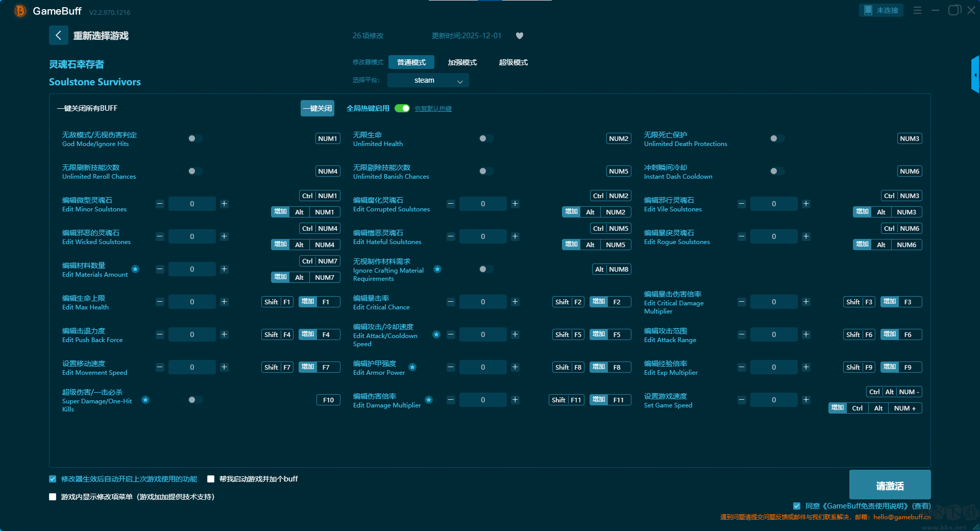Click plus for Edit Rogue Soulstones
Image resolution: width=980 pixels, height=531 pixels.
pos(806,236)
